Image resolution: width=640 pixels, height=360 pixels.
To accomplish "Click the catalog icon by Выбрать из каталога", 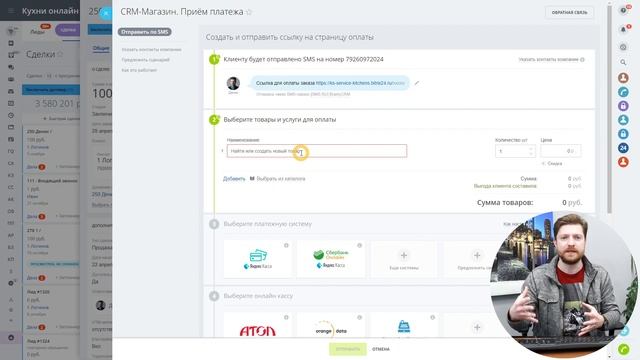I will [252, 178].
